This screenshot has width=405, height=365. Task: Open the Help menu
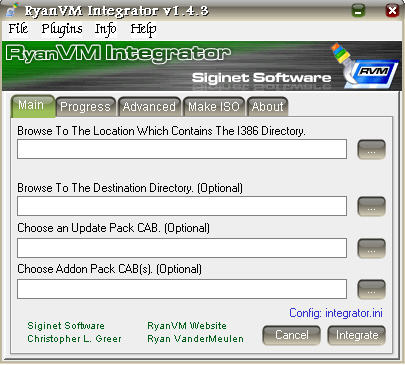[143, 29]
